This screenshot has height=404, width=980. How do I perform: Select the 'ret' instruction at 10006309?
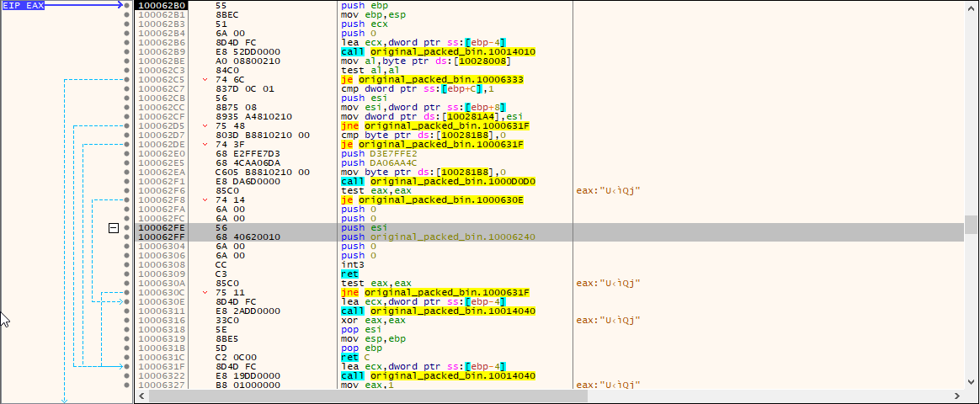pos(350,274)
